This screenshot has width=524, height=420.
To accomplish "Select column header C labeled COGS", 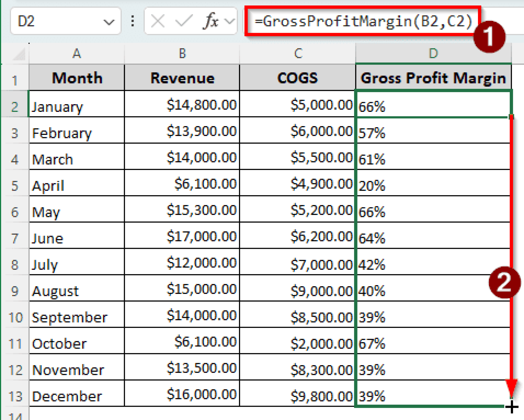I will tap(298, 53).
